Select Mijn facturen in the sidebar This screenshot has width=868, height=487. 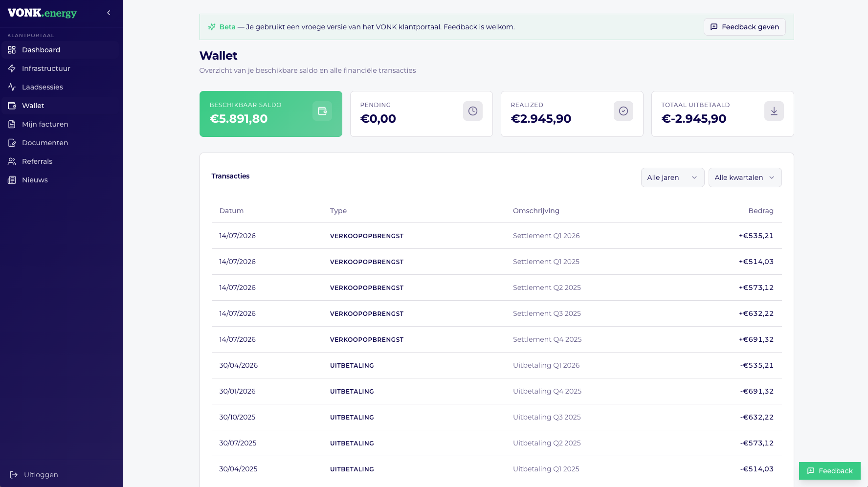[61, 124]
